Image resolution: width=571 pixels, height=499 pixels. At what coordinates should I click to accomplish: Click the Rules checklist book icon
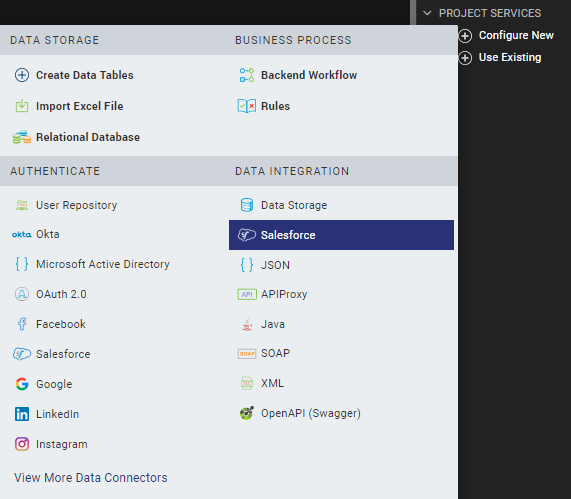(247, 106)
